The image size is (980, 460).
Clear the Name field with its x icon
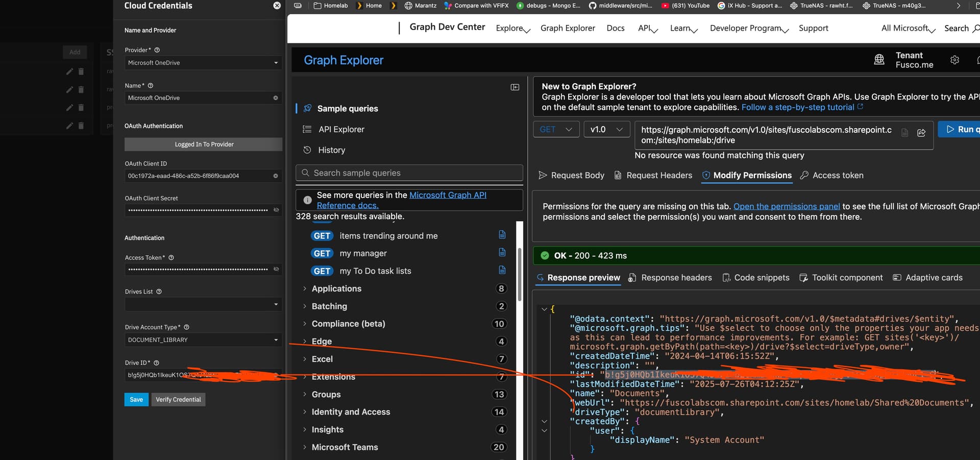point(276,98)
